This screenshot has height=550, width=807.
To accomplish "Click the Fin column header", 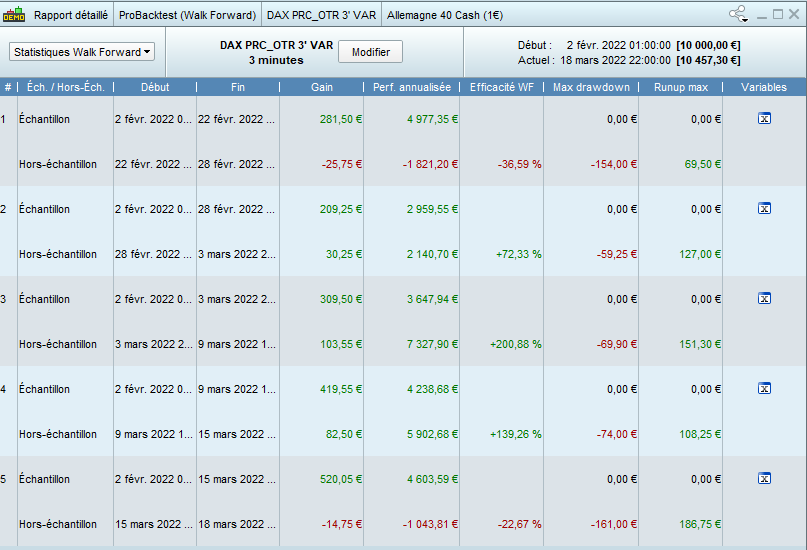I will tap(238, 87).
